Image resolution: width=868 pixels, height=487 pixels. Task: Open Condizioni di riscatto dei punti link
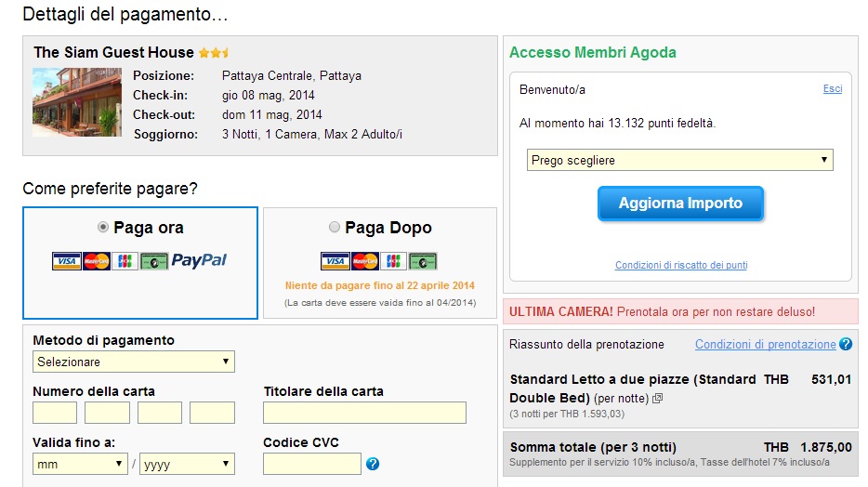tap(681, 265)
